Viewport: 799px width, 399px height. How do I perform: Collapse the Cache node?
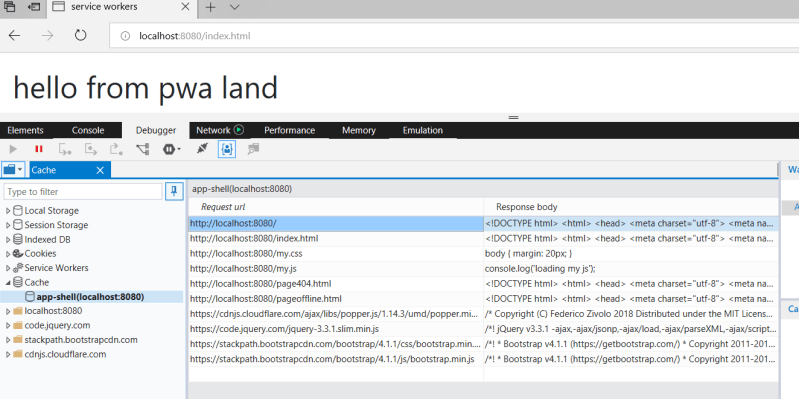[x=8, y=282]
